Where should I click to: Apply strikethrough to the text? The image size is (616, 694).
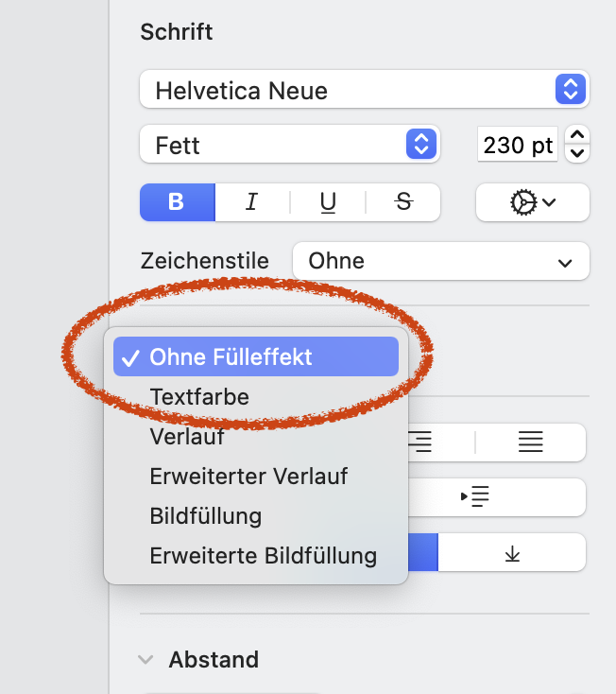coord(403,201)
